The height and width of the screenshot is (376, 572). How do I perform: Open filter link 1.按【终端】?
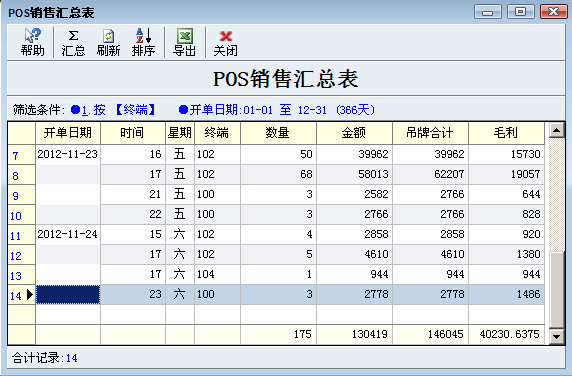114,109
